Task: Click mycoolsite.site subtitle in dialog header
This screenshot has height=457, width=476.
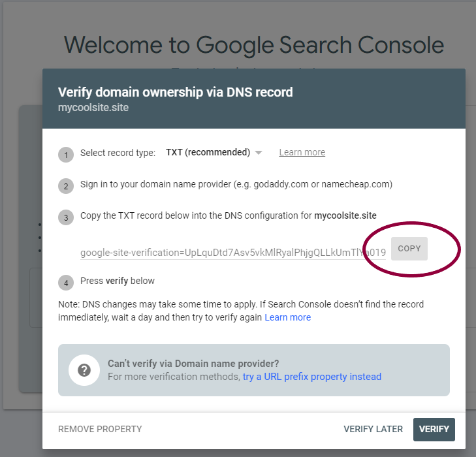Action: pos(93,108)
